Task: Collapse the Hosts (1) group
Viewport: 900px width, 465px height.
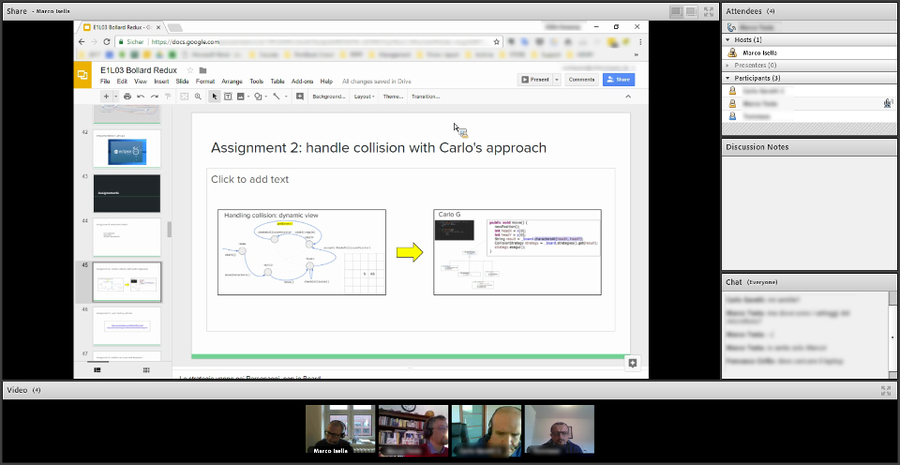Action: click(728, 39)
